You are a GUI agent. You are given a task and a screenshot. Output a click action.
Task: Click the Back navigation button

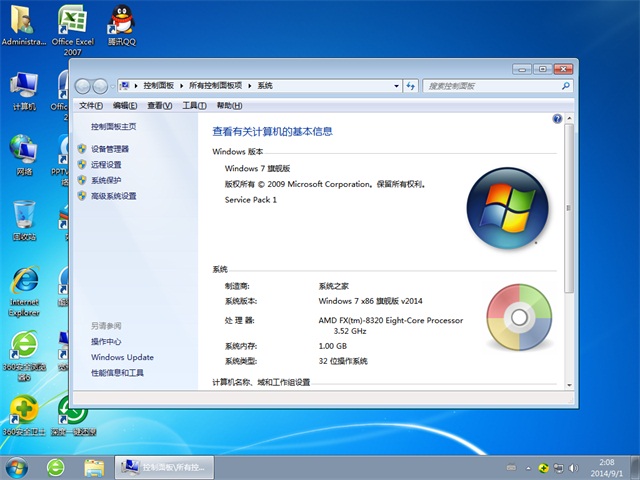[x=83, y=86]
